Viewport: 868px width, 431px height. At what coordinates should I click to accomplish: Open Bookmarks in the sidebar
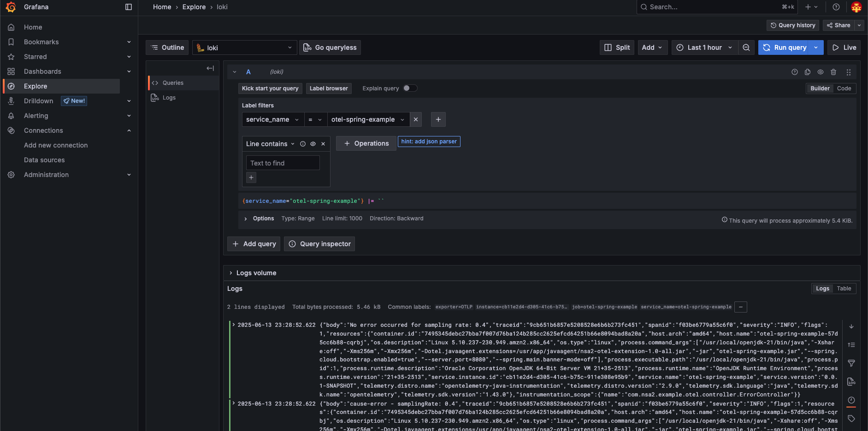coord(41,42)
